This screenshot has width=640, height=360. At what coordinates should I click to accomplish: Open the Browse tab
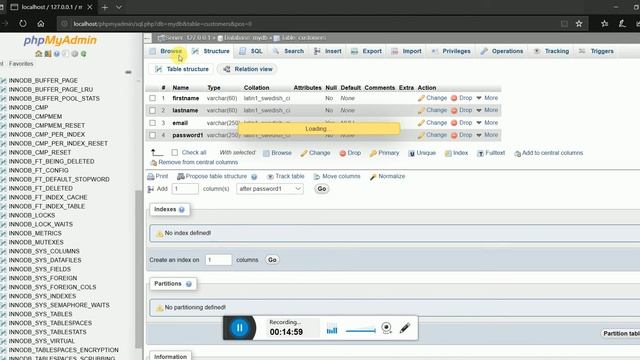[x=167, y=51]
